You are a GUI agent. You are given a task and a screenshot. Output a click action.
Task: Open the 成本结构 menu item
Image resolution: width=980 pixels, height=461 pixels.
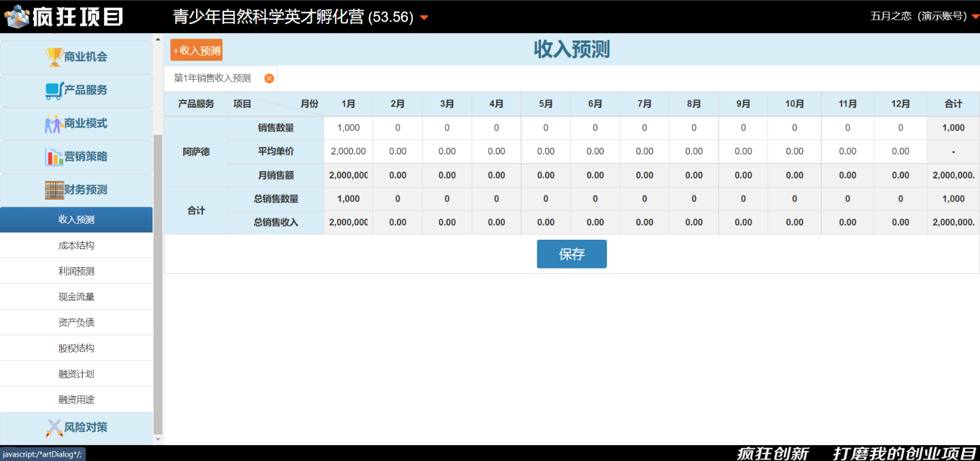click(77, 245)
